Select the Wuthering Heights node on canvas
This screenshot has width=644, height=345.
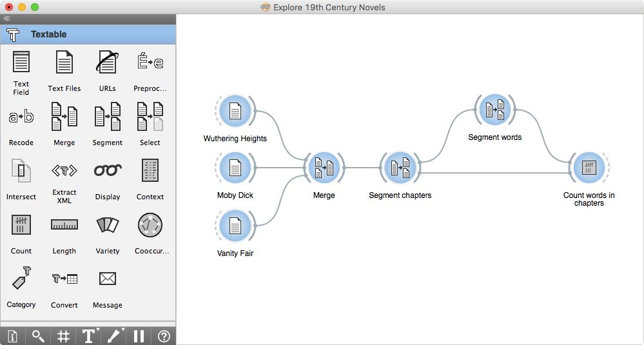tap(235, 112)
